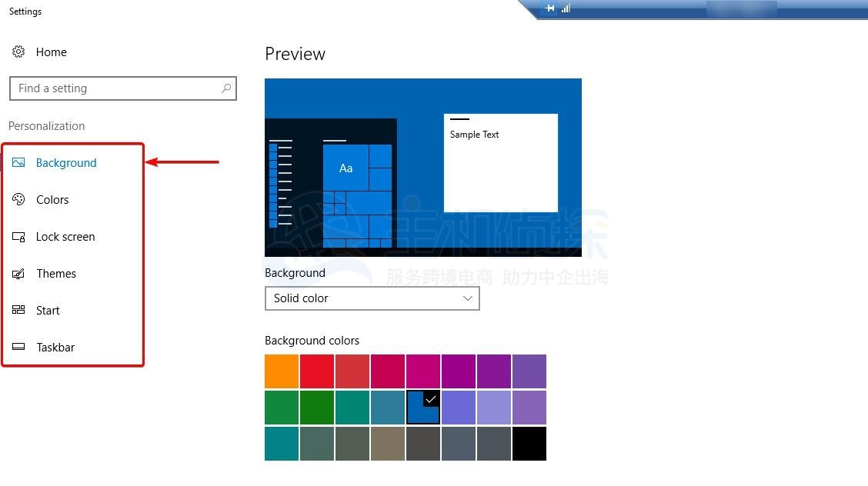The height and width of the screenshot is (486, 868).
Task: Go back to the Home page
Action: [51, 52]
